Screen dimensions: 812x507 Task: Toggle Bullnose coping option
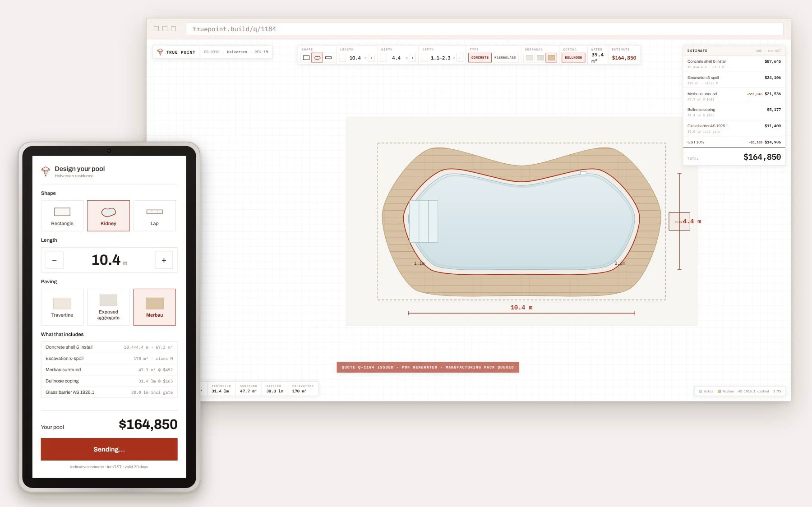(573, 58)
